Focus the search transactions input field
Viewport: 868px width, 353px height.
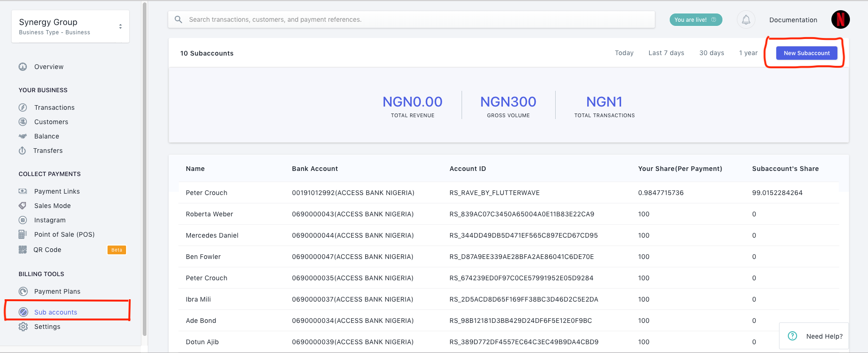[x=412, y=19]
